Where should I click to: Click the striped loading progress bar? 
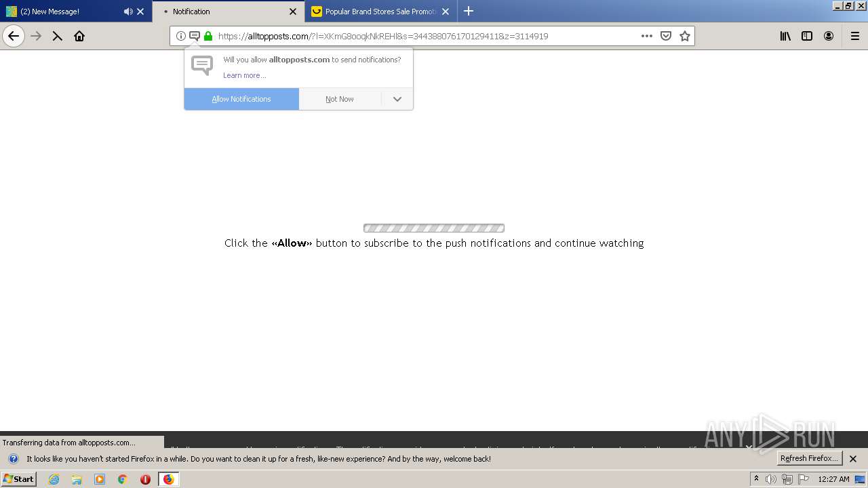[x=434, y=228]
